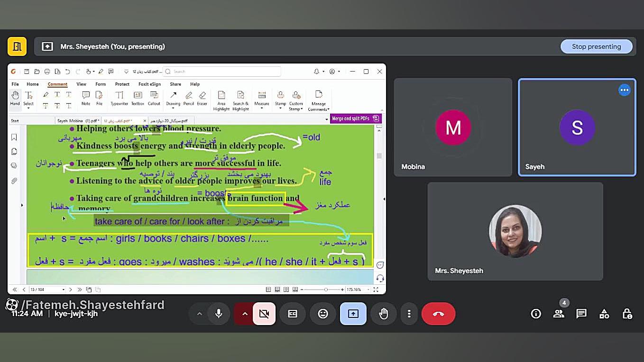Image resolution: width=644 pixels, height=362 pixels.
Task: Open Meet activities panel
Action: (x=604, y=314)
